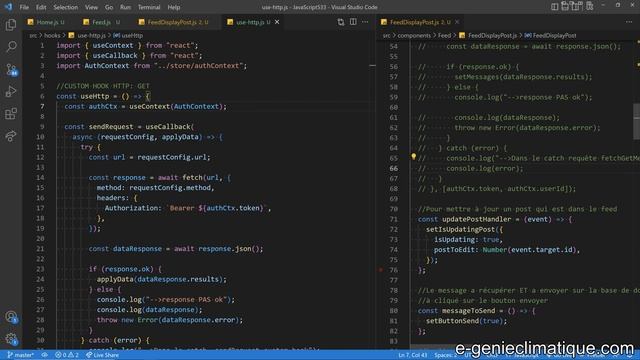Close the right FeedDisplayPost.js tab
The height and width of the screenshot is (360, 640).
coord(457,22)
